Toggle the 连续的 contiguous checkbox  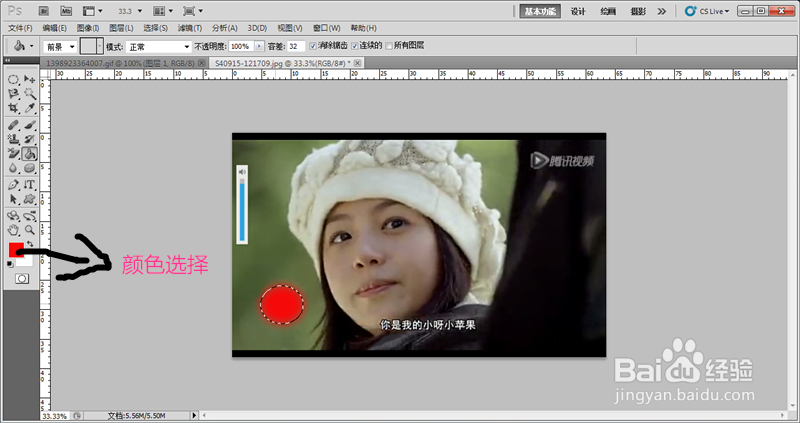355,46
